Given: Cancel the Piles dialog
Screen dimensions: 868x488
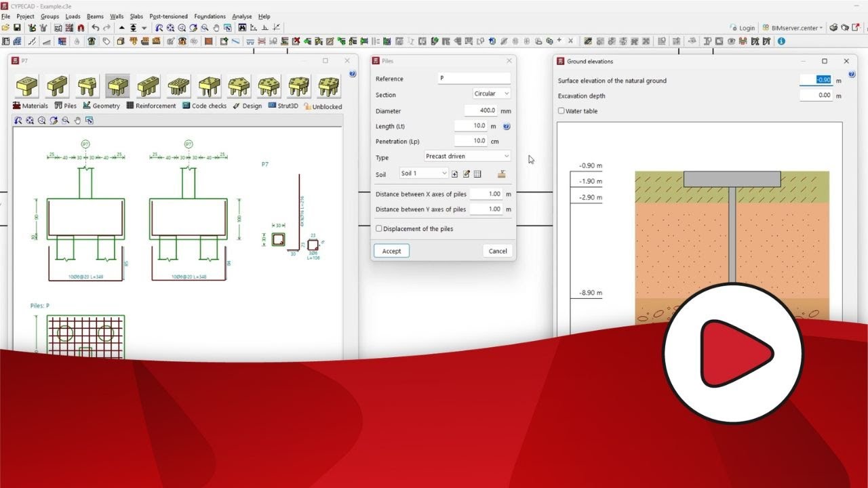Looking at the screenshot, I should point(497,251).
